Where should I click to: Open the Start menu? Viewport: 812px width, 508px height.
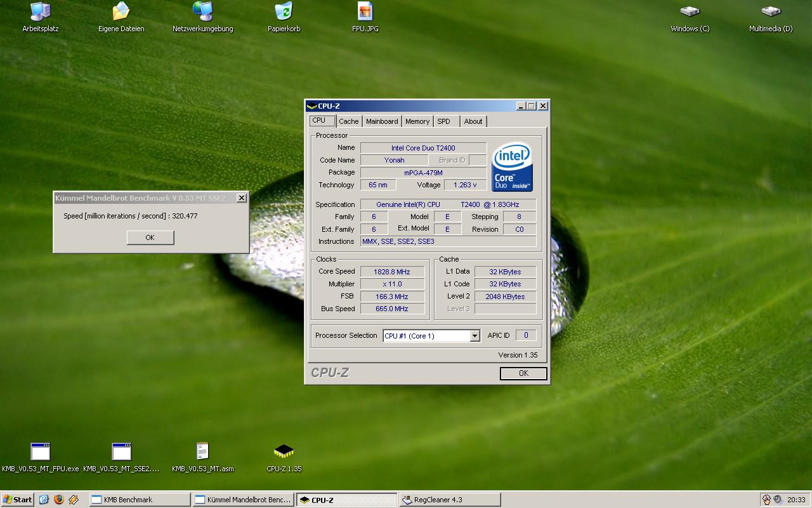click(18, 500)
